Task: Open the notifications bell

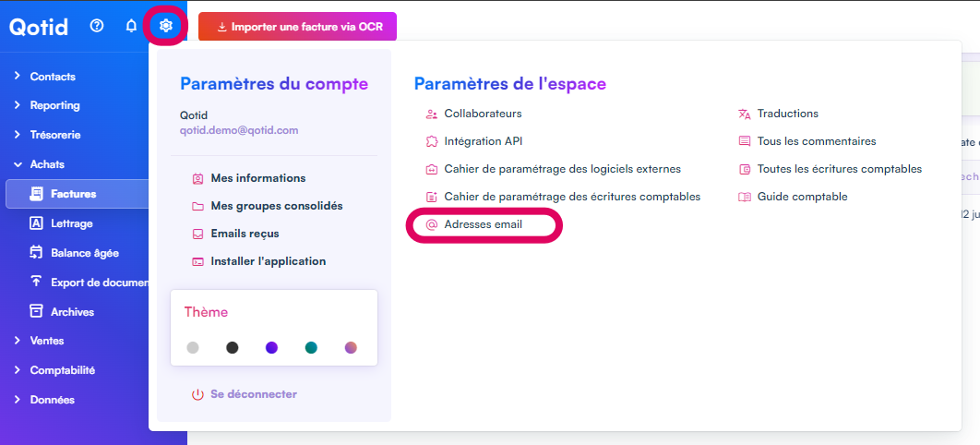Action: pos(131,26)
